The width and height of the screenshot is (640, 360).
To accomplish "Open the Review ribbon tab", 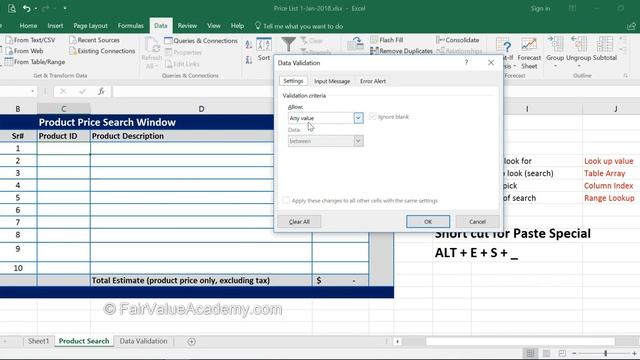I will pyautogui.click(x=187, y=26).
